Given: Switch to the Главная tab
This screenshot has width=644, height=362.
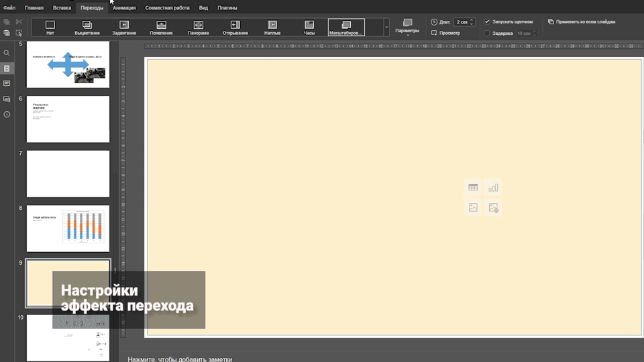Looking at the screenshot, I should point(34,8).
